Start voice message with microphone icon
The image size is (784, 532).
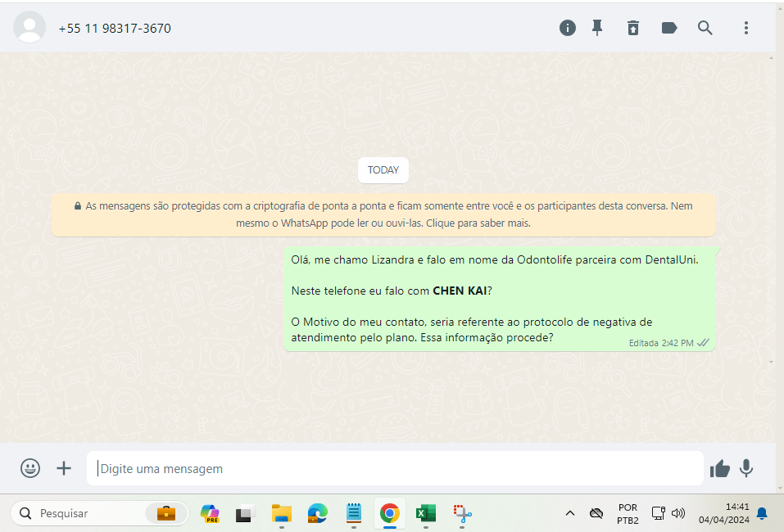coord(746,468)
